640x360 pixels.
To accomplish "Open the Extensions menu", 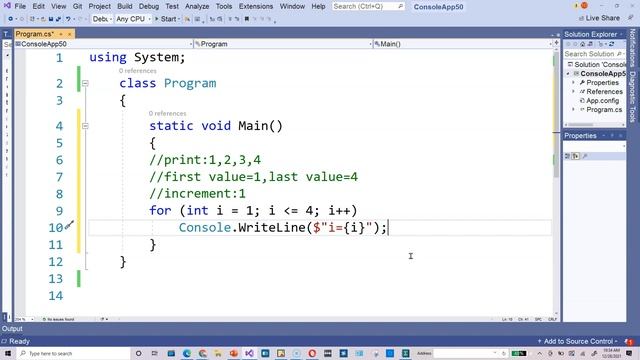I will tap(256, 7).
